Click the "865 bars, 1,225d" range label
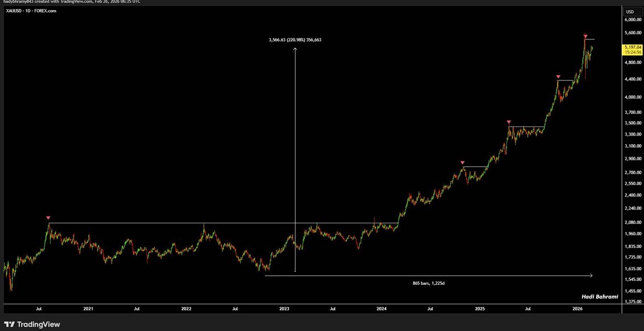The width and height of the screenshot is (644, 331). click(x=429, y=283)
